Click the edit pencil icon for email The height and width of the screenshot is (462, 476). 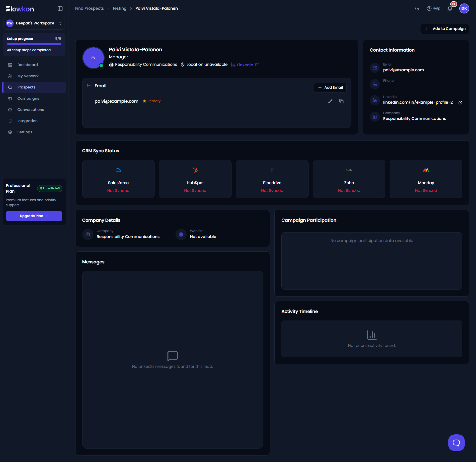pyautogui.click(x=330, y=101)
